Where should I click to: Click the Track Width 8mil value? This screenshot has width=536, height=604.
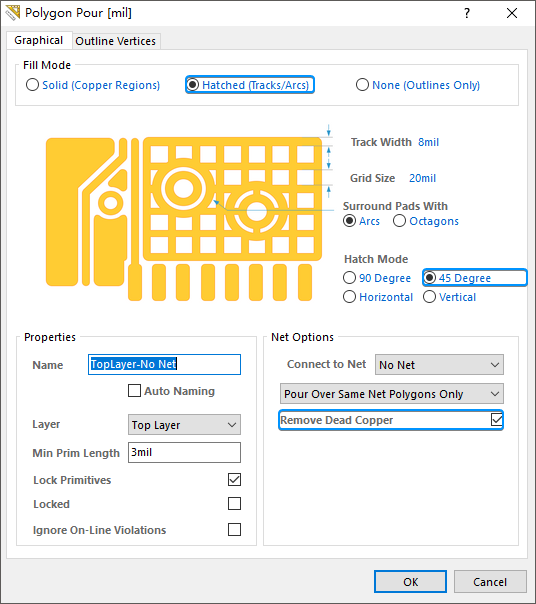point(428,142)
